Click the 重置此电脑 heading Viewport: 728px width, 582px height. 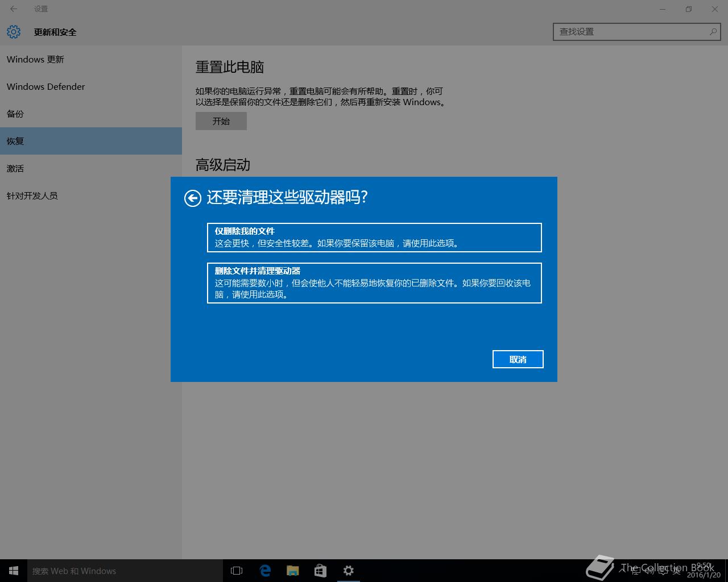[230, 67]
